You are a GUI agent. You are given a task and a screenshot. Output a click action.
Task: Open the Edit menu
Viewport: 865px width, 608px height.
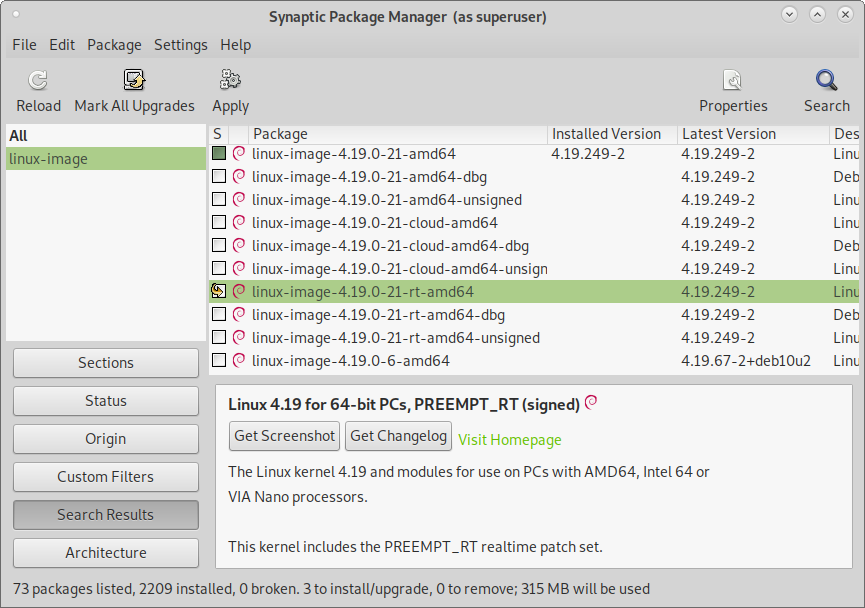point(62,45)
